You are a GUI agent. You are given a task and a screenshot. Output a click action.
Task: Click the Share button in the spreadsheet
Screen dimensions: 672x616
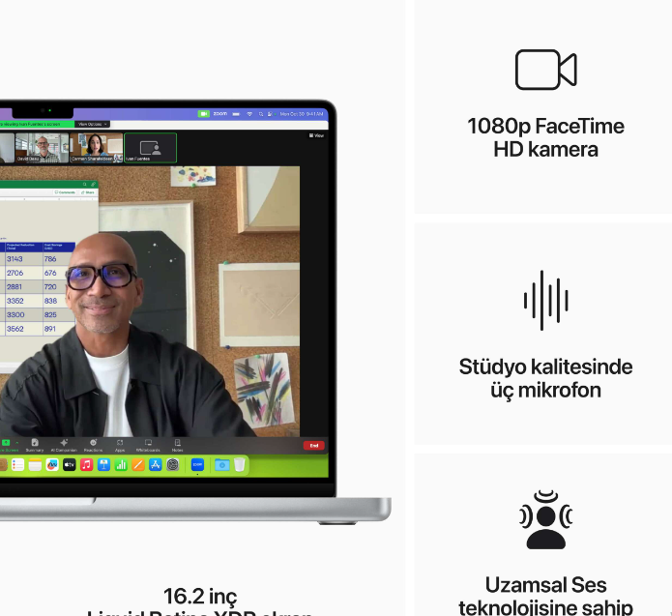tap(88, 192)
